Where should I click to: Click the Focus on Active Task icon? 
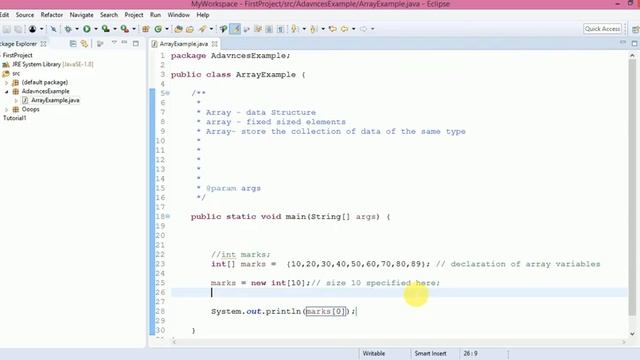click(x=100, y=44)
